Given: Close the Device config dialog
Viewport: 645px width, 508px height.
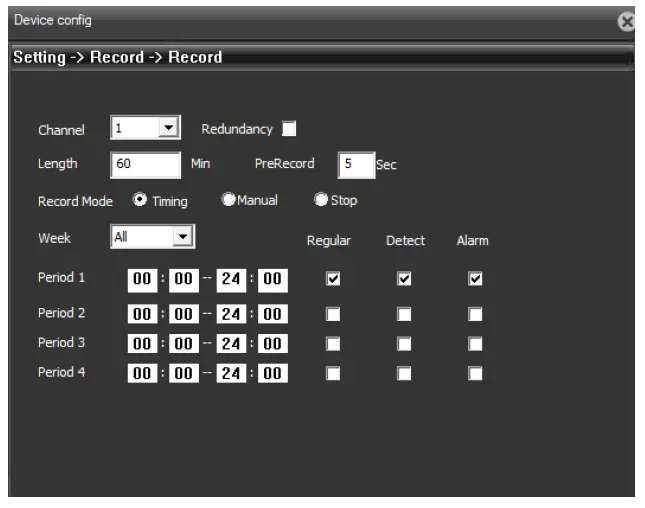Looking at the screenshot, I should click(627, 21).
